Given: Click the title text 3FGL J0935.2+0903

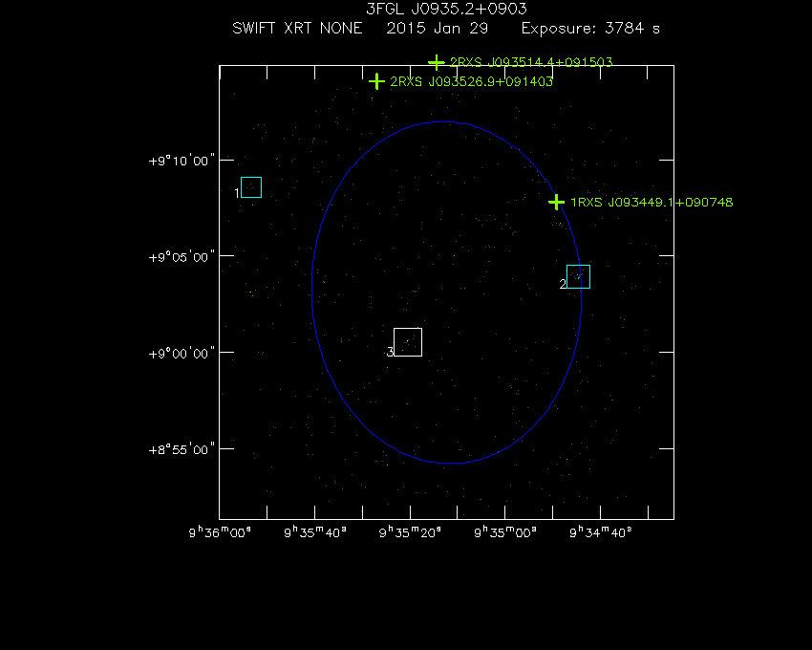Looking at the screenshot, I should 446,9.
